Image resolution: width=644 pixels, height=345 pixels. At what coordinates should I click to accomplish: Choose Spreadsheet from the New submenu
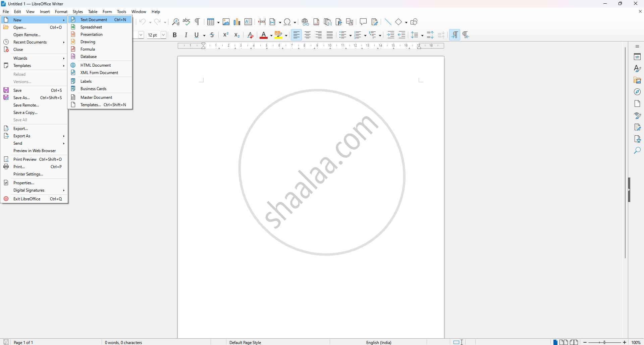point(91,27)
